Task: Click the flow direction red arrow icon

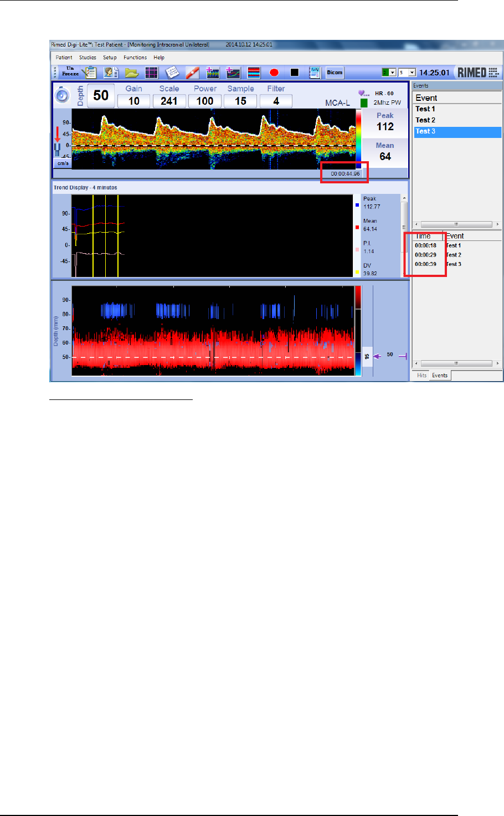Action: click(x=57, y=134)
